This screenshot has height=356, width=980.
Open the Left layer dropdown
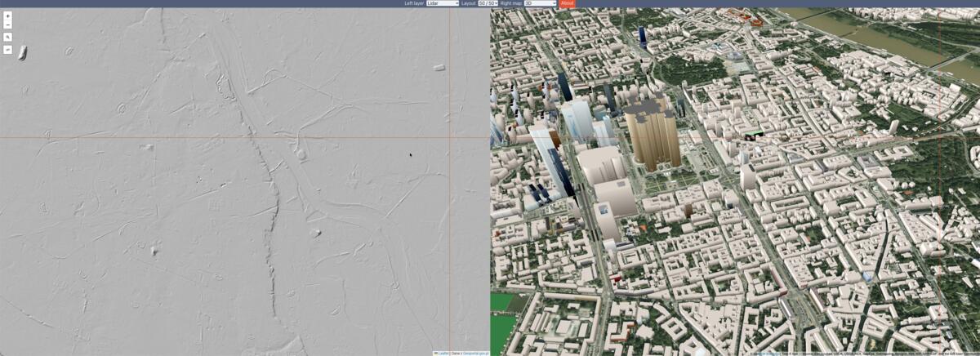pyautogui.click(x=443, y=3)
